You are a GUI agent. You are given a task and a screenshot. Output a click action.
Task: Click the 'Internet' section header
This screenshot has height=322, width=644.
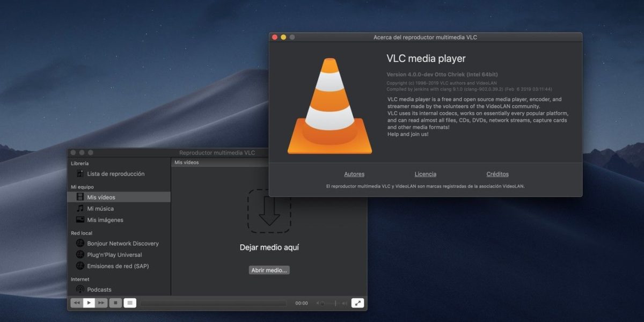[80, 279]
